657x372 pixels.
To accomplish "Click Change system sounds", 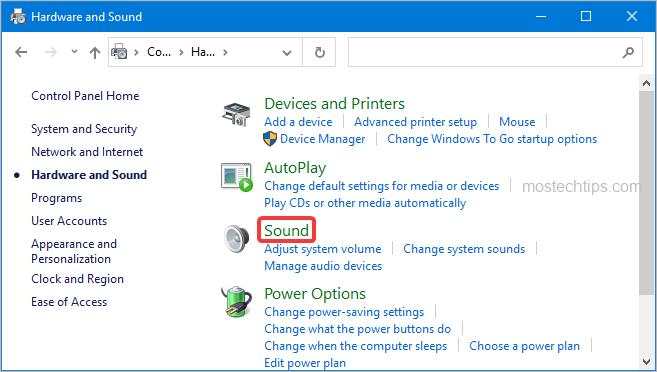I will tap(464, 249).
